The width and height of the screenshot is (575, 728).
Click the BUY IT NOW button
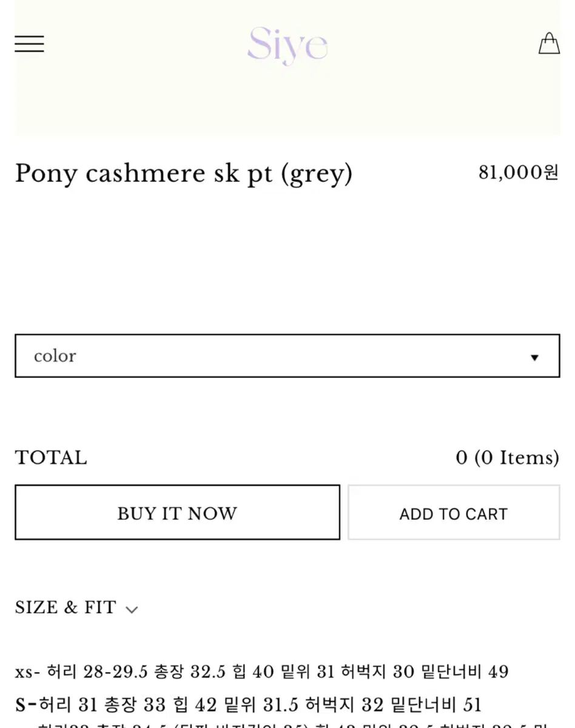coord(177,513)
